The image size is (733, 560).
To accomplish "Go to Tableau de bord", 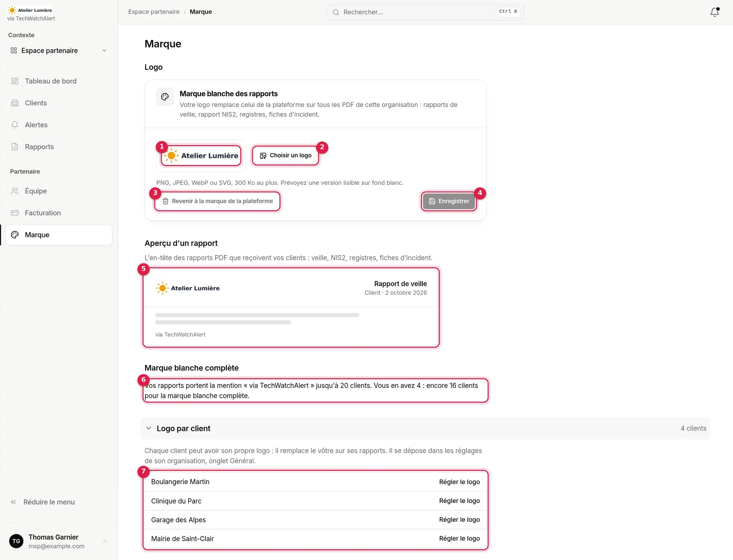I will pos(59,81).
